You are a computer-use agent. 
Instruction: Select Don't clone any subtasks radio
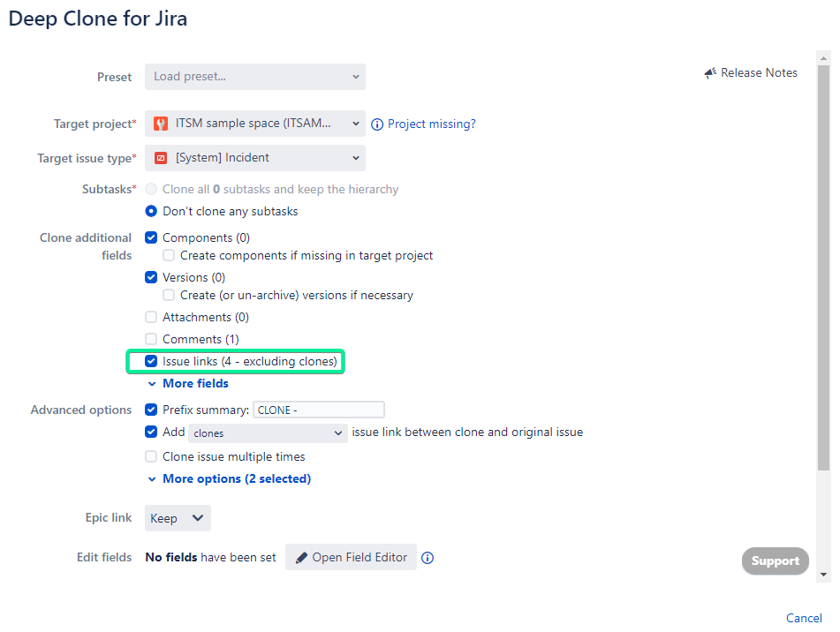click(151, 211)
